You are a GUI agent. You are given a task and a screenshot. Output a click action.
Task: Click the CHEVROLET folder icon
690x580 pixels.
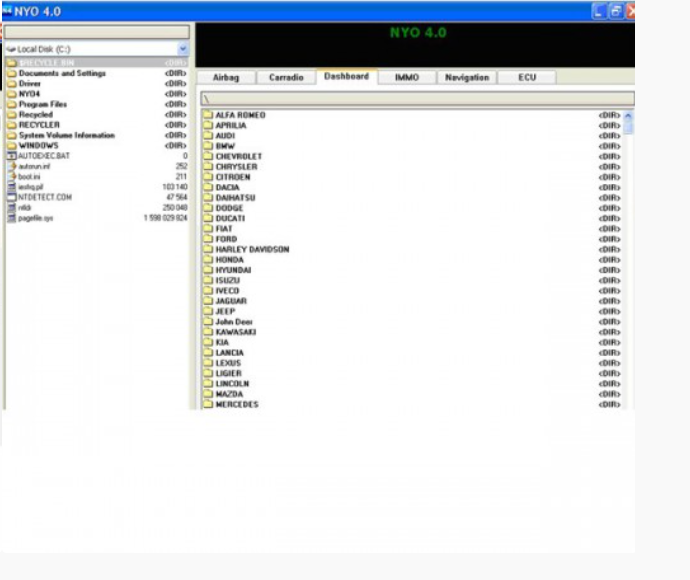(208, 156)
